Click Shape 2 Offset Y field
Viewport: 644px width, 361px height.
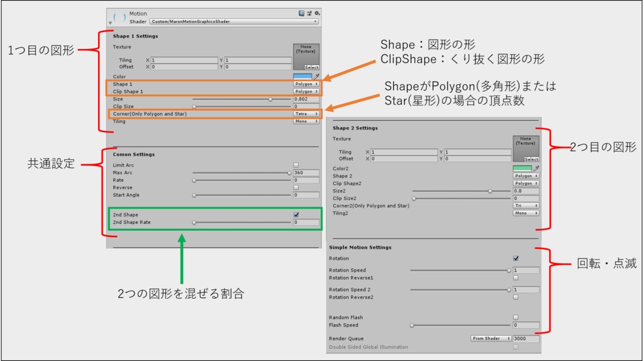[x=478, y=158]
